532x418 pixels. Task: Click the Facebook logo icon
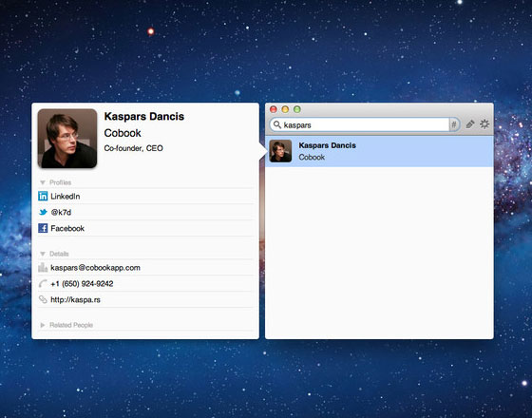pyautogui.click(x=43, y=228)
